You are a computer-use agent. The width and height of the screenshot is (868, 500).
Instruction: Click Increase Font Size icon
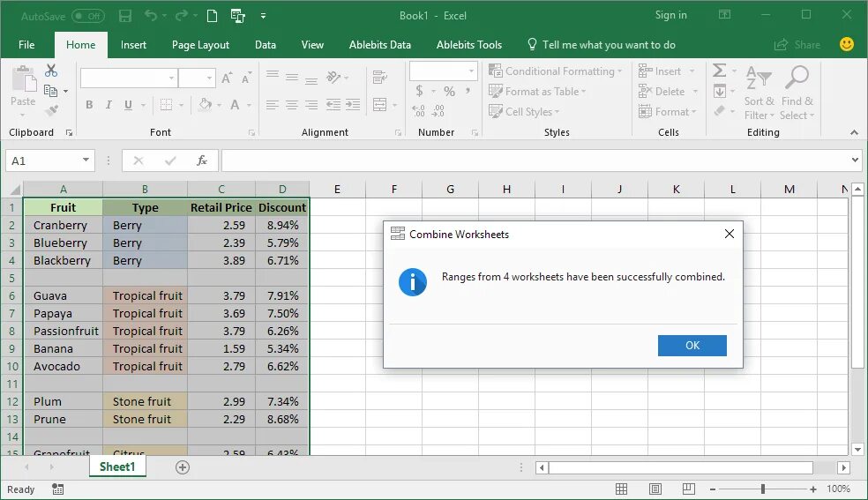(227, 78)
